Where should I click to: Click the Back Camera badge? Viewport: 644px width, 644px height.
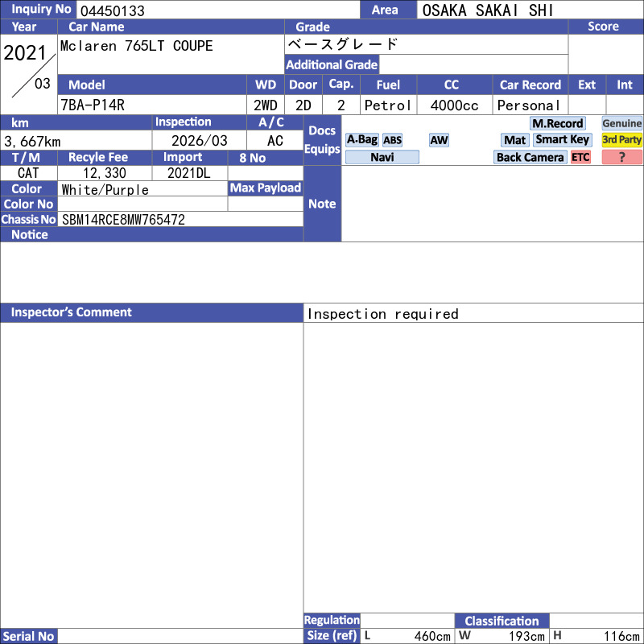click(x=530, y=157)
